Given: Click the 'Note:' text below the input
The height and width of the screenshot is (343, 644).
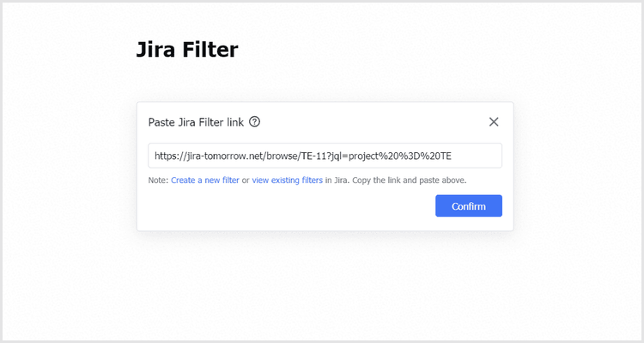Looking at the screenshot, I should coord(158,181).
